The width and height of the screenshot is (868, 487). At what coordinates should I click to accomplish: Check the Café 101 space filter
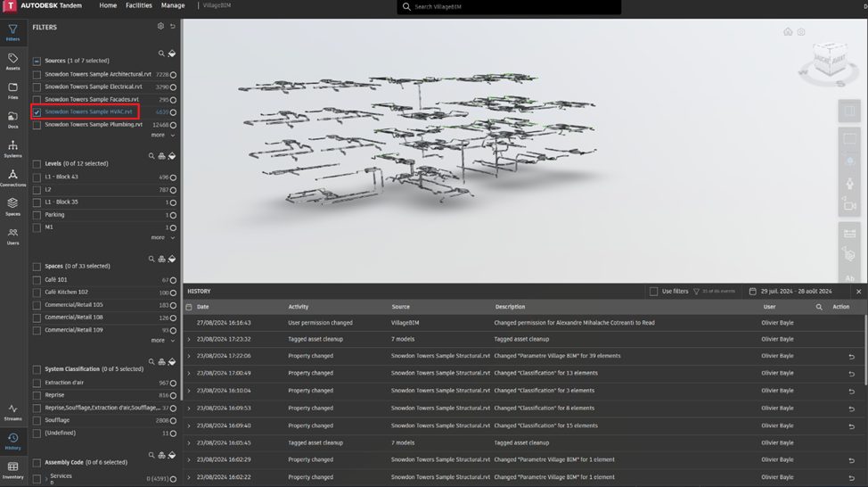(37, 280)
